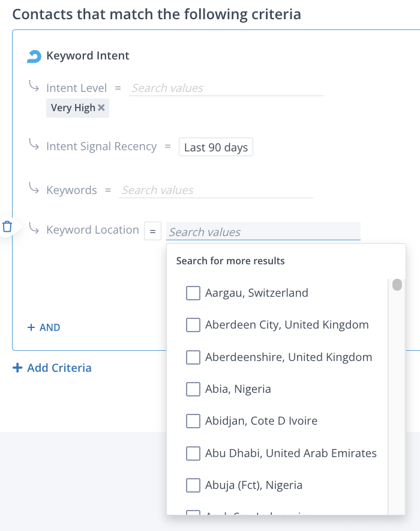This screenshot has height=531, width=420.
Task: Check the Aberdeen City, United Kingdom option
Action: coord(193,325)
